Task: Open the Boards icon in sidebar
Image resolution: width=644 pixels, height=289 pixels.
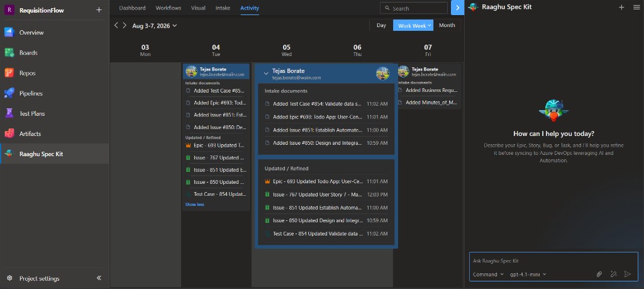Action: (9, 53)
